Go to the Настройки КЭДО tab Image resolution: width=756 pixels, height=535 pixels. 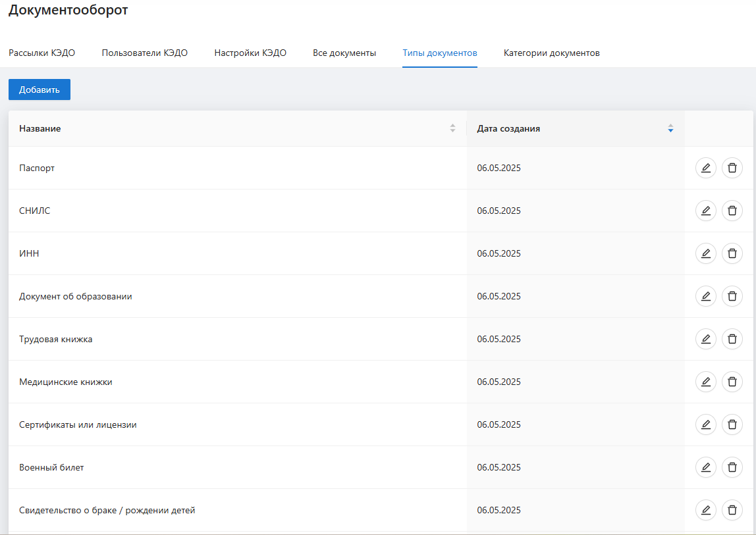tap(250, 53)
